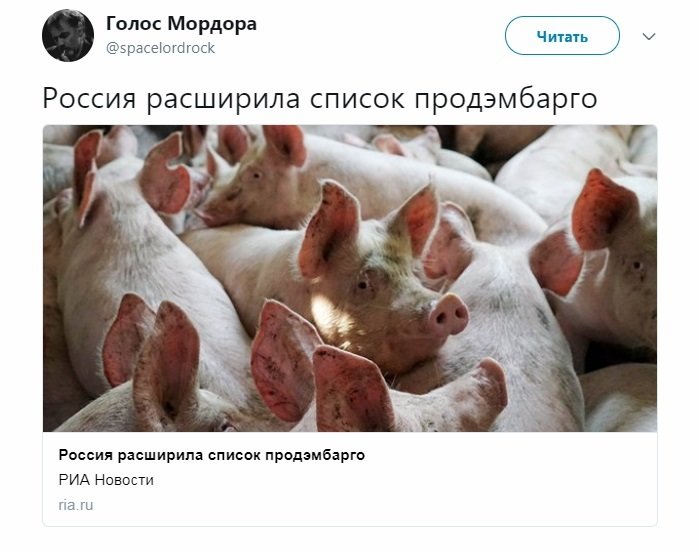
Task: Open the tweet text about продэмбарго
Action: click(x=320, y=99)
